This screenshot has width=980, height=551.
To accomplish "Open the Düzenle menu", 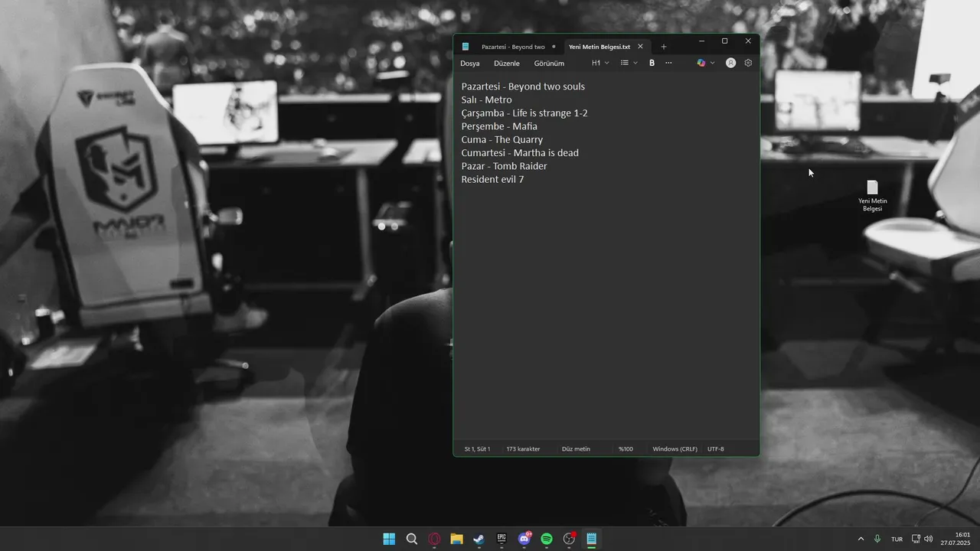I will (507, 64).
